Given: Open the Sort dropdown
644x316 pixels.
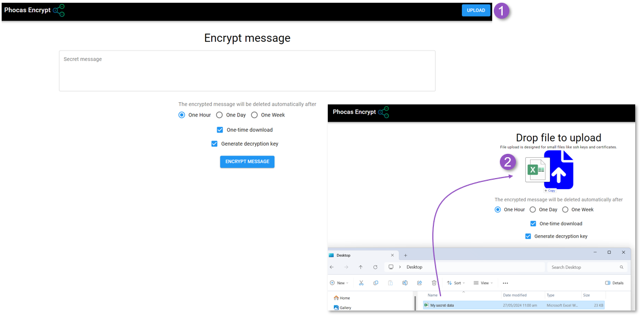Looking at the screenshot, I should point(456,283).
